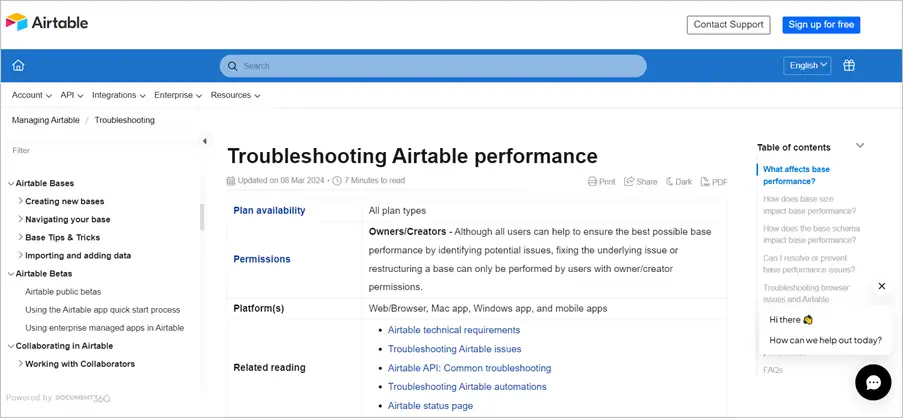Image resolution: width=903 pixels, height=418 pixels.
Task: Dismiss the chat greeting popup
Action: click(x=881, y=286)
